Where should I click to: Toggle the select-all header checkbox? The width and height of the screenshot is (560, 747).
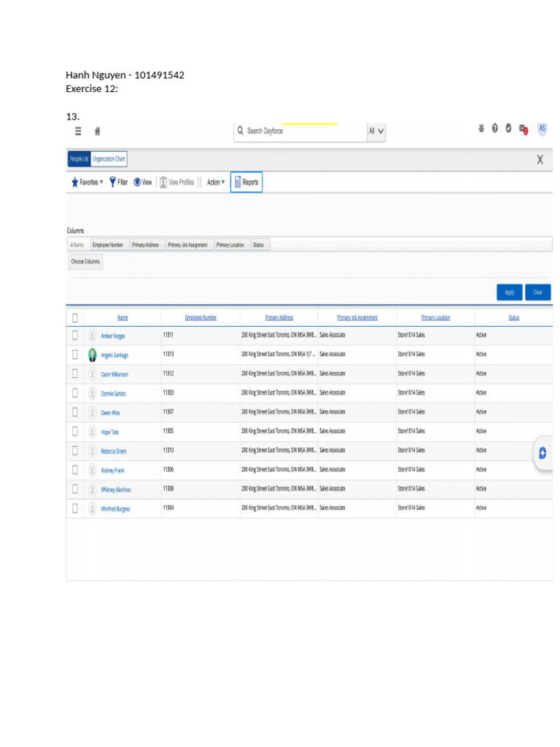74,317
